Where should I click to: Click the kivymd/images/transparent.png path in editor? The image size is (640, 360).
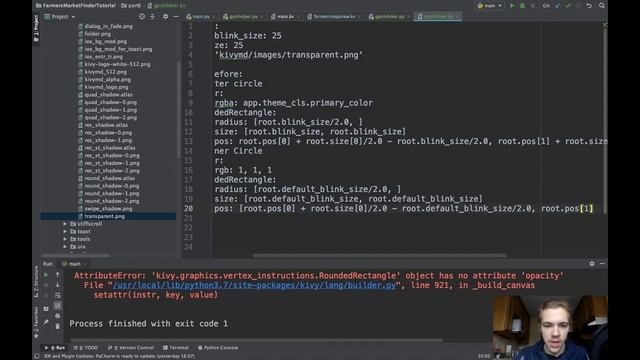289,55
